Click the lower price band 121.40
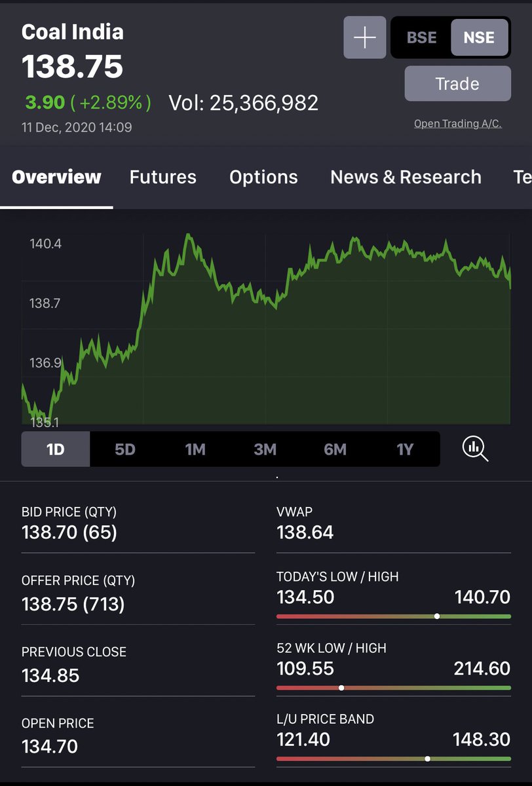 (x=303, y=739)
